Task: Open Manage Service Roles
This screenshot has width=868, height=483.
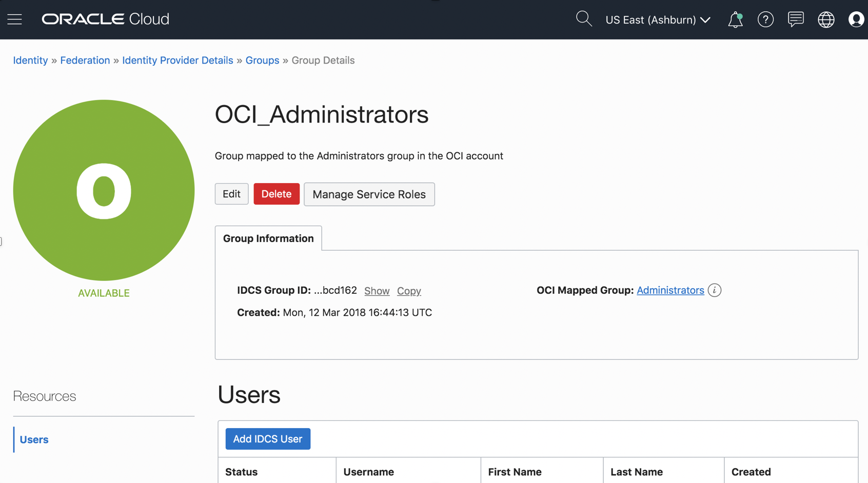Action: click(369, 194)
